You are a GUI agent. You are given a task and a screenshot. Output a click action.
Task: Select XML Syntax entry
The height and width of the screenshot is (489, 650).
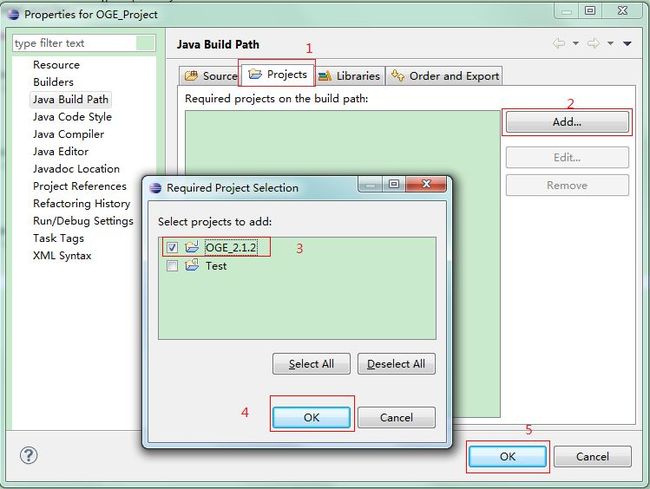click(x=62, y=256)
